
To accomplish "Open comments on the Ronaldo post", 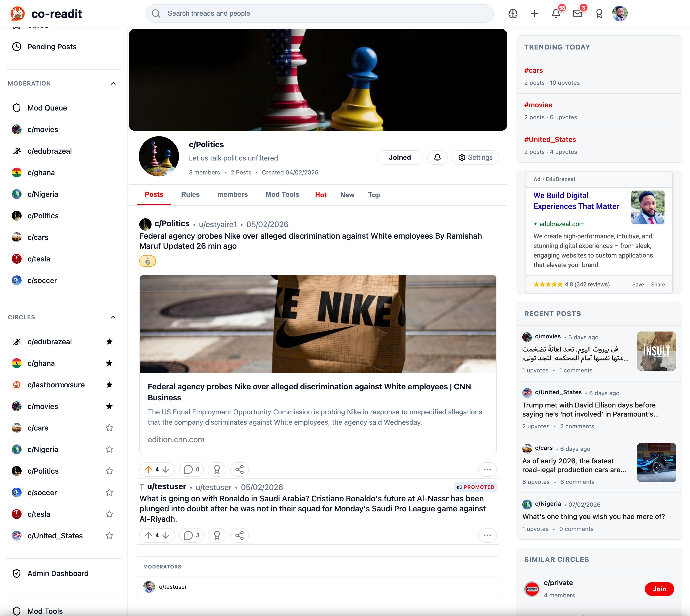I will (191, 535).
